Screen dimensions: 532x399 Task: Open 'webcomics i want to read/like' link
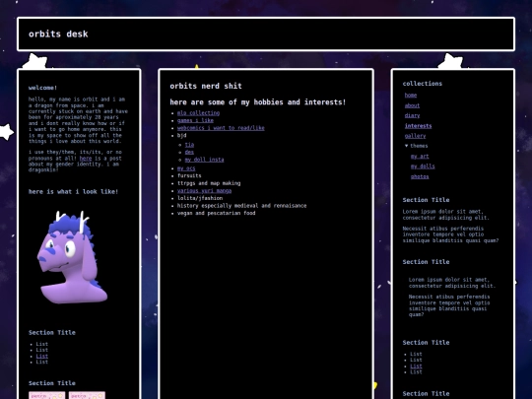pos(221,128)
